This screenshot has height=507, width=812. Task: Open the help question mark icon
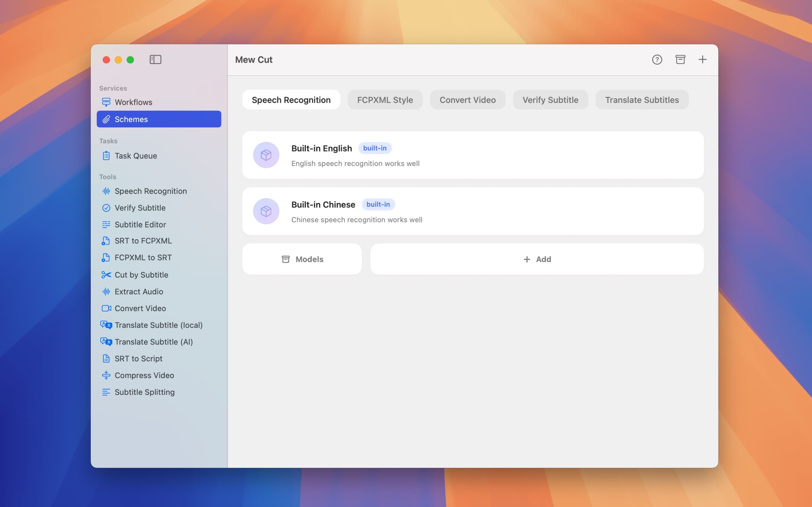coord(657,60)
